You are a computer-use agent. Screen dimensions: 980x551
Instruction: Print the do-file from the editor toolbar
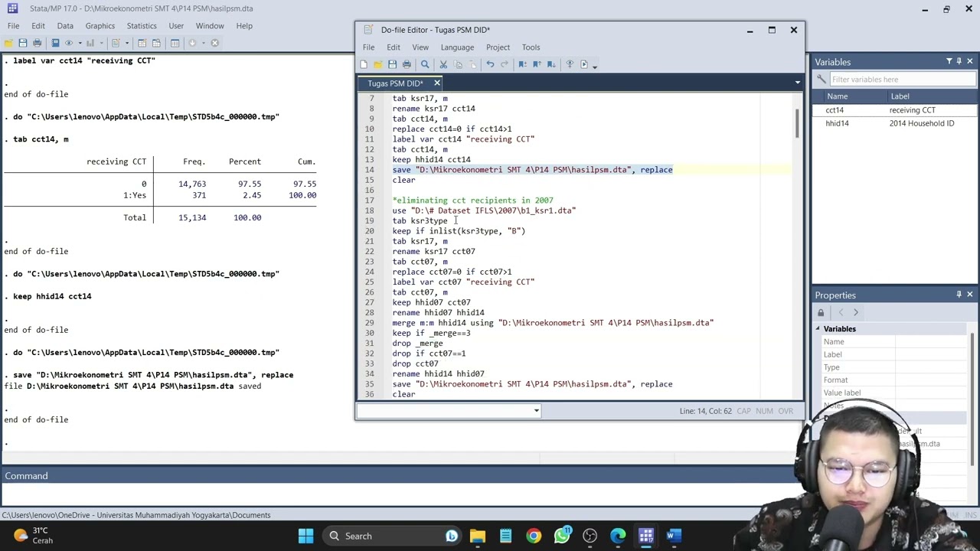click(x=407, y=64)
